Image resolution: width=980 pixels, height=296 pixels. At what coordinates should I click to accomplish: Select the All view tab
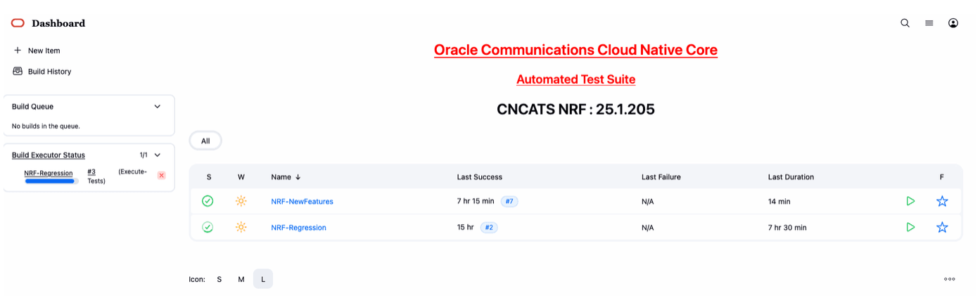click(205, 141)
